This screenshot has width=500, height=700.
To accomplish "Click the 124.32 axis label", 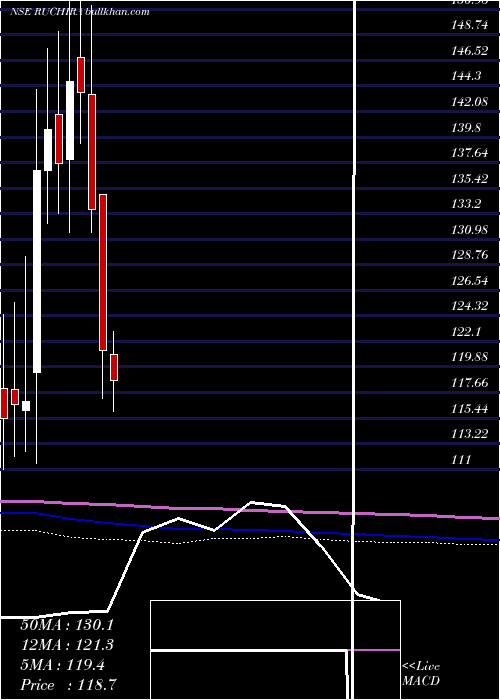I will tap(469, 307).
